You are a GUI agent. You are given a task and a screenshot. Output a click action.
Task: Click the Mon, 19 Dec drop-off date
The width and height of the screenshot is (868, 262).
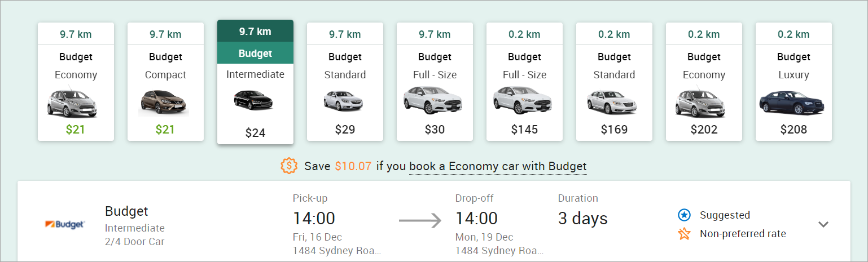[x=484, y=237]
